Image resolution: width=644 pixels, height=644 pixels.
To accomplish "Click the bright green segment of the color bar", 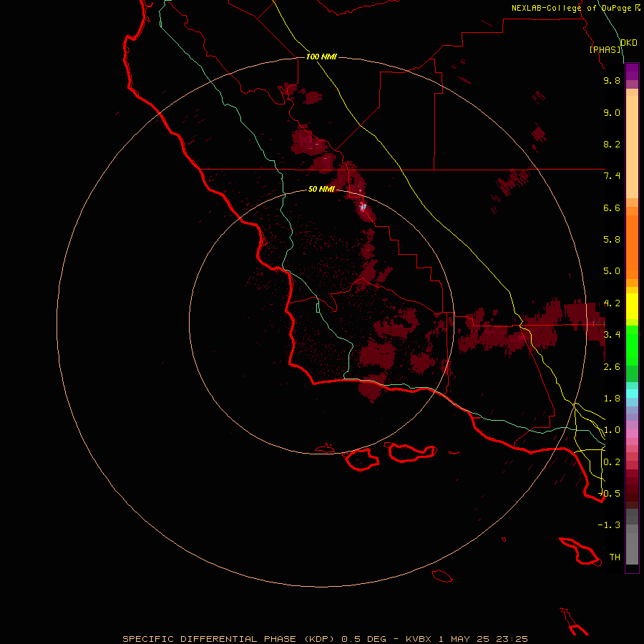I will click(632, 345).
